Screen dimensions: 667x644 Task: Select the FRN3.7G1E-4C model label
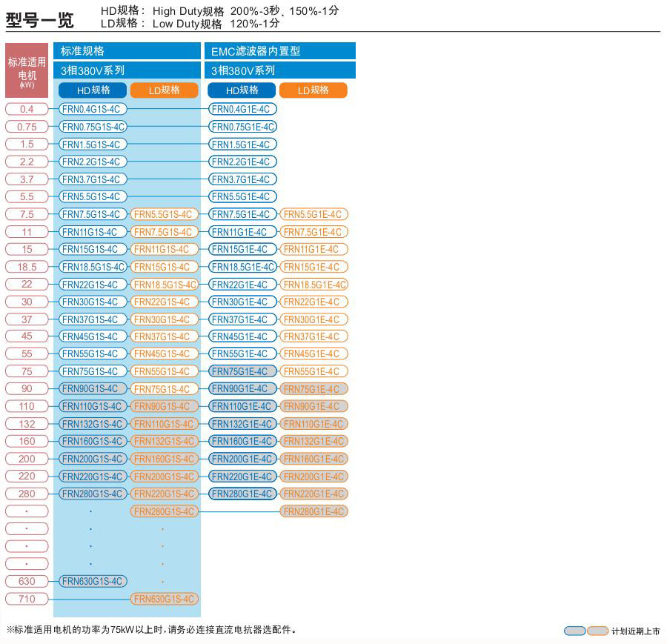pyautogui.click(x=242, y=179)
